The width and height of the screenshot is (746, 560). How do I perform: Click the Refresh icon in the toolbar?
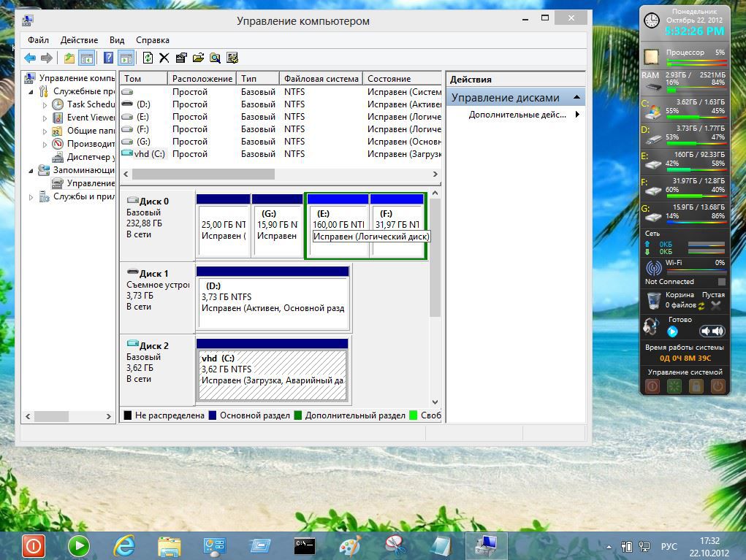(x=148, y=58)
